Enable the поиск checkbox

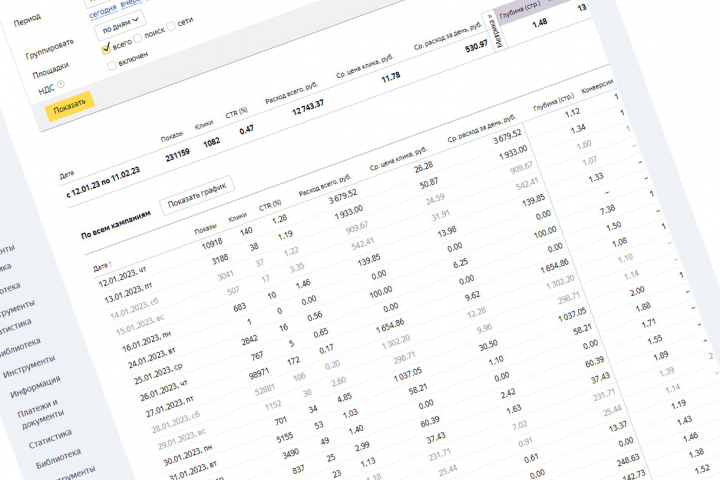pos(139,38)
